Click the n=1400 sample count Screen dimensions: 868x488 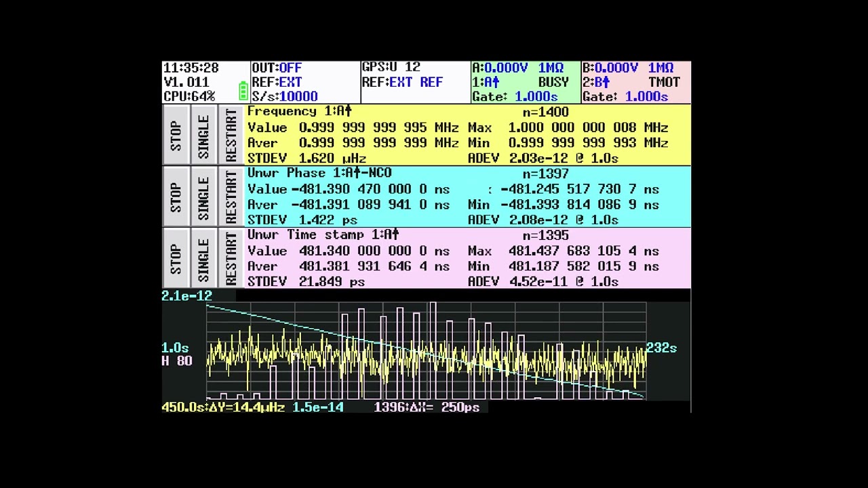point(545,112)
